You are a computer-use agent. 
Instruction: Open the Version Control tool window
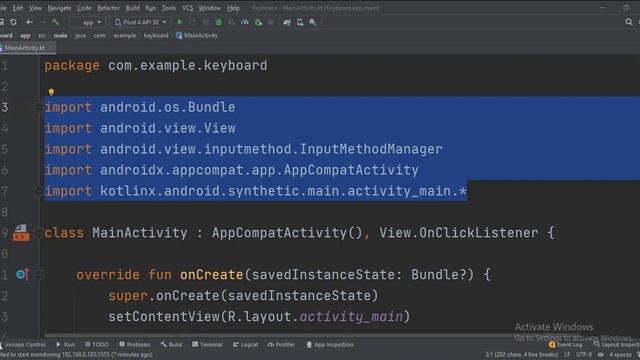tap(23, 344)
